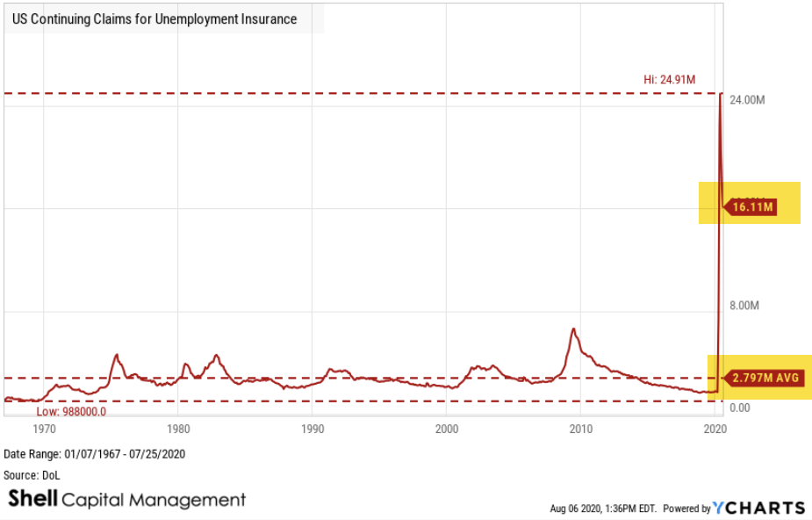Click the Hi: 24.91M label
The height and width of the screenshot is (520, 812).
tap(669, 80)
